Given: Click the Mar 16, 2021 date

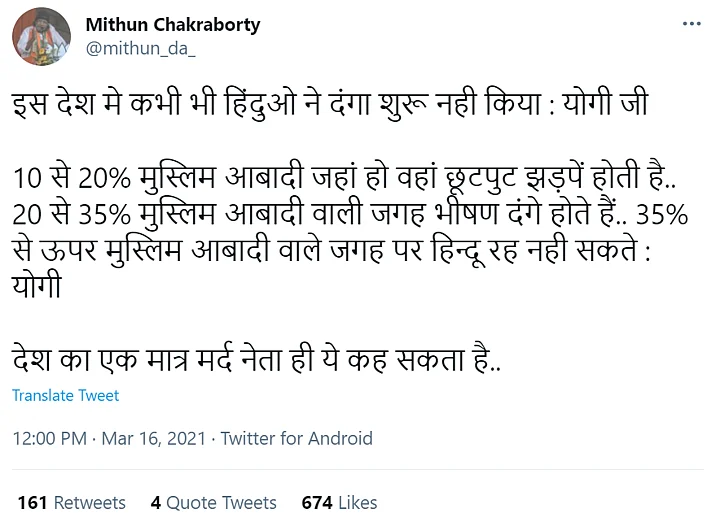Looking at the screenshot, I should (x=154, y=438).
